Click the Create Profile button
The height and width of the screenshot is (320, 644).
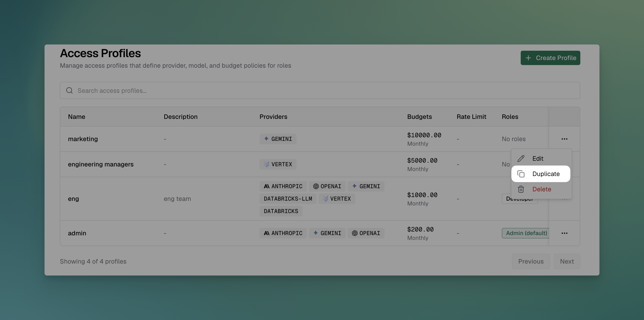click(x=550, y=58)
